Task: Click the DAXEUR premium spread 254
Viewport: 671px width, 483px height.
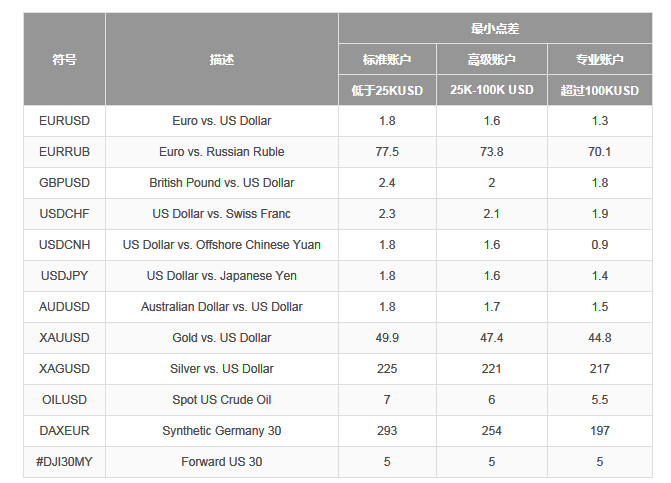Action: (492, 430)
